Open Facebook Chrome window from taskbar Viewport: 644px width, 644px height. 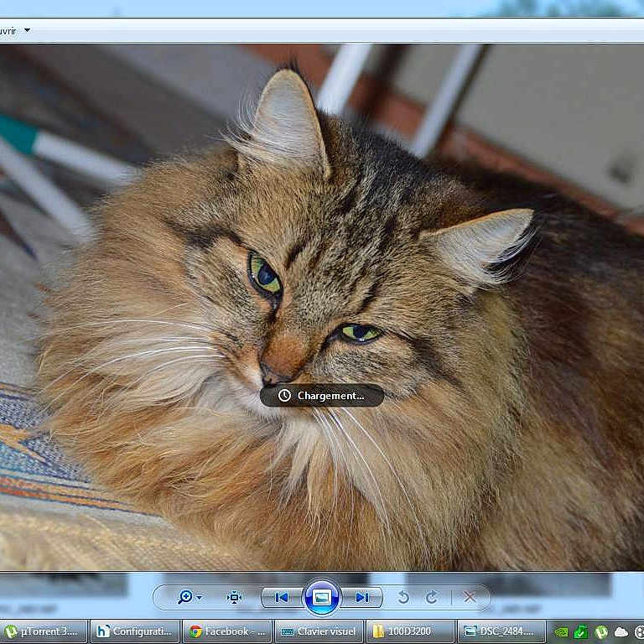[x=226, y=631]
